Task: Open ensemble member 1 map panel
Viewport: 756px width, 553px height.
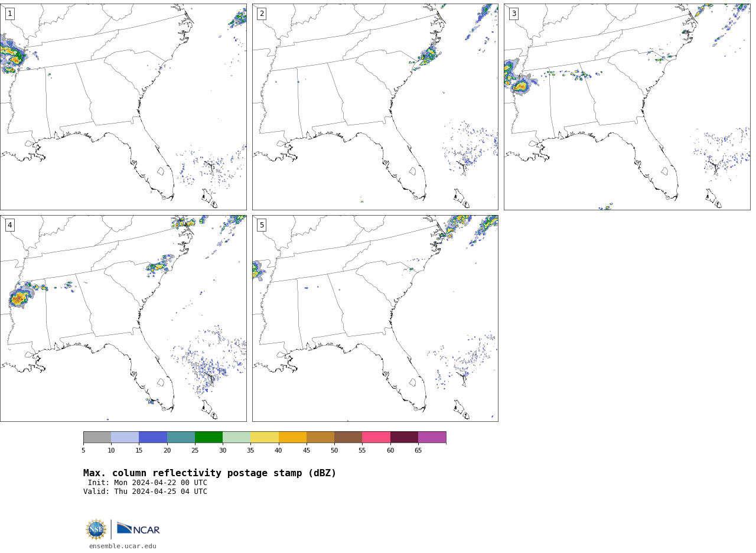Action: (x=123, y=107)
